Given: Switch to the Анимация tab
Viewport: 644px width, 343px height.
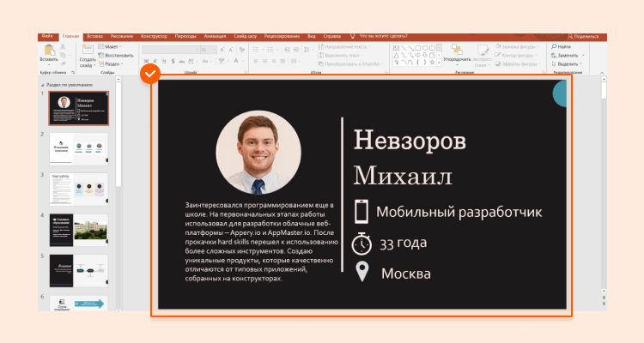Looking at the screenshot, I should tap(216, 36).
